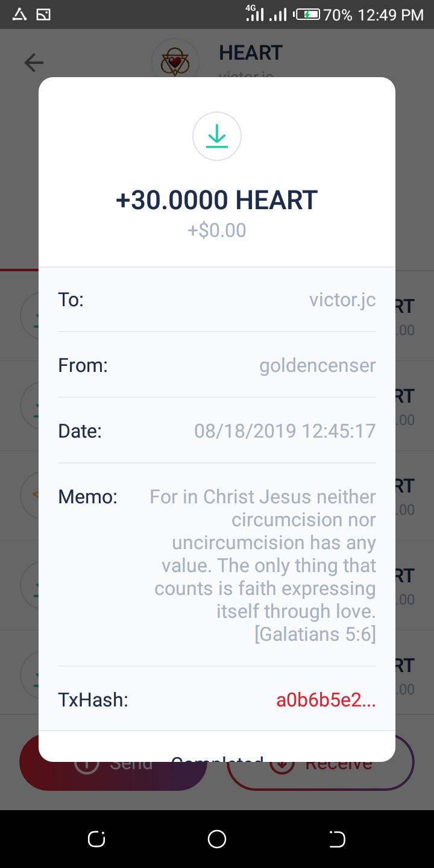Select the recipient name victor.jc
Viewport: 434px width, 868px height.
pos(342,300)
